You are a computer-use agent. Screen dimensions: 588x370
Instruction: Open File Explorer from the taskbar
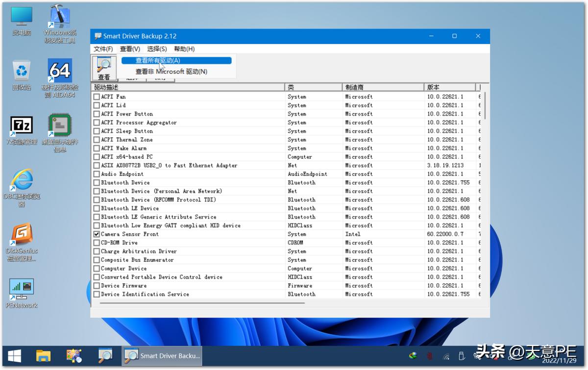pyautogui.click(x=44, y=356)
